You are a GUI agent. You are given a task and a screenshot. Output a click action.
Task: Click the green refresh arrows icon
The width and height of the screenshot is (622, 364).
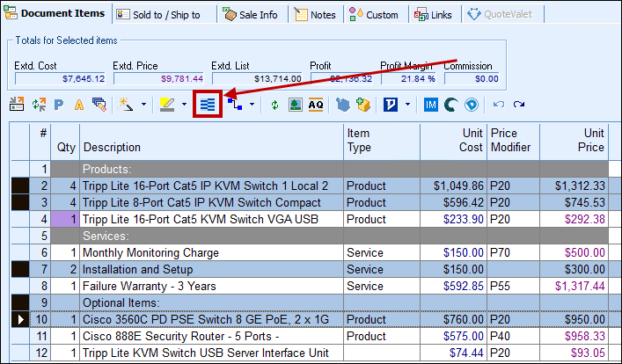(x=274, y=106)
